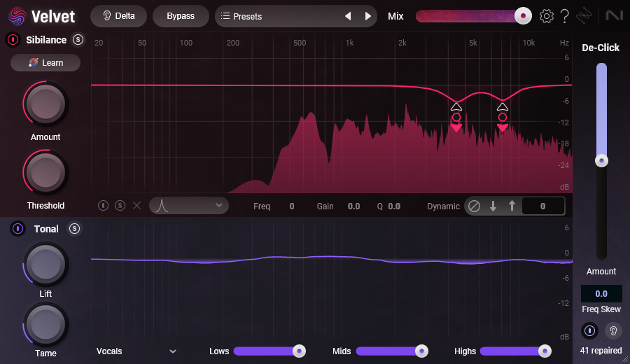Click the Learn button
This screenshot has width=630, height=364.
click(x=45, y=63)
